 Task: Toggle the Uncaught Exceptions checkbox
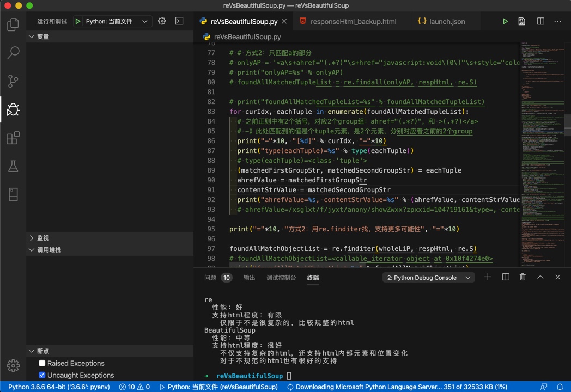click(x=42, y=375)
